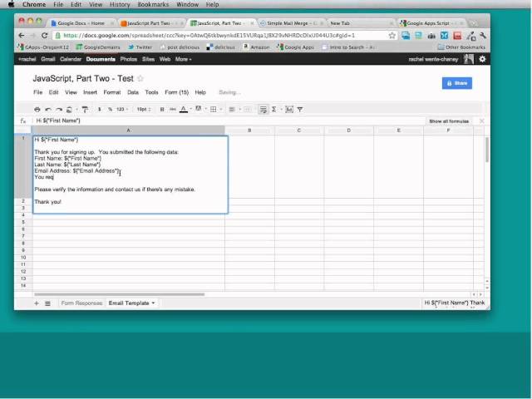The width and height of the screenshot is (532, 399).
Task: Open the More dropdown in Google bar
Action: click(x=183, y=59)
